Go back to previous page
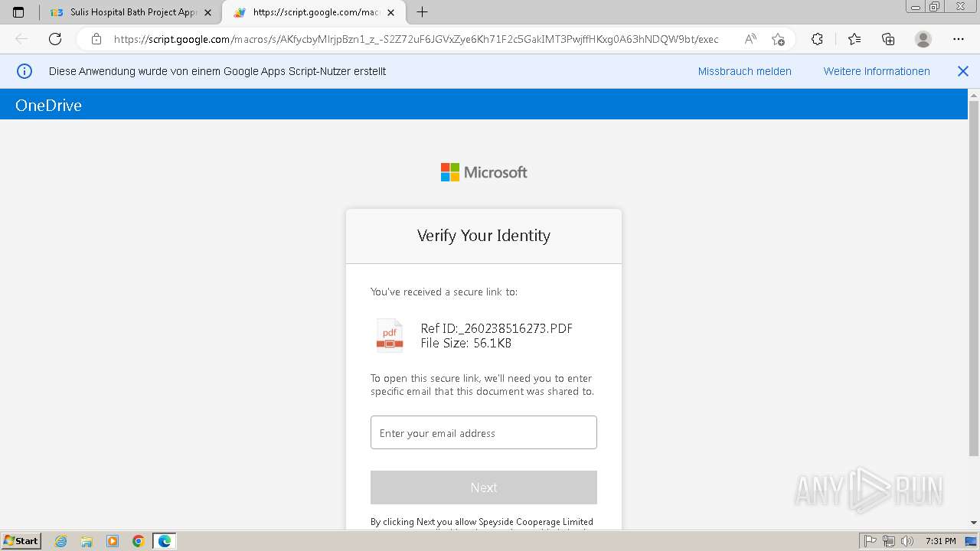980x551 pixels. point(21,39)
